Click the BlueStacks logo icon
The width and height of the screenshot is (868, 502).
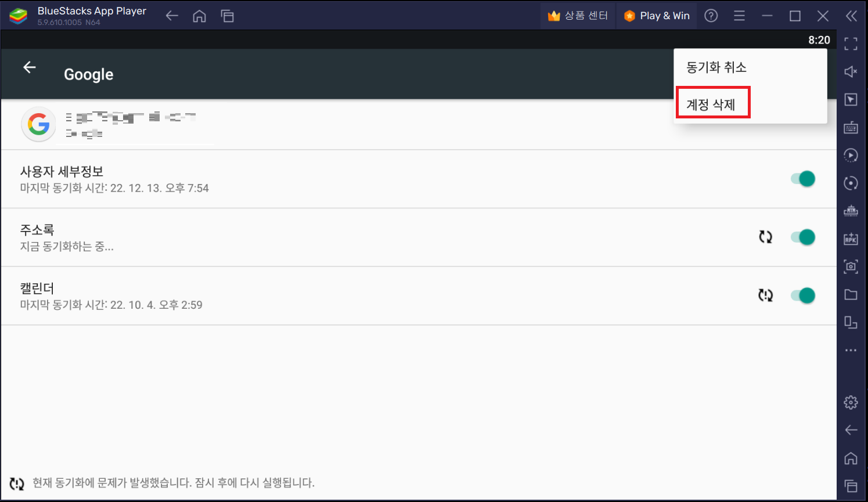(18, 16)
